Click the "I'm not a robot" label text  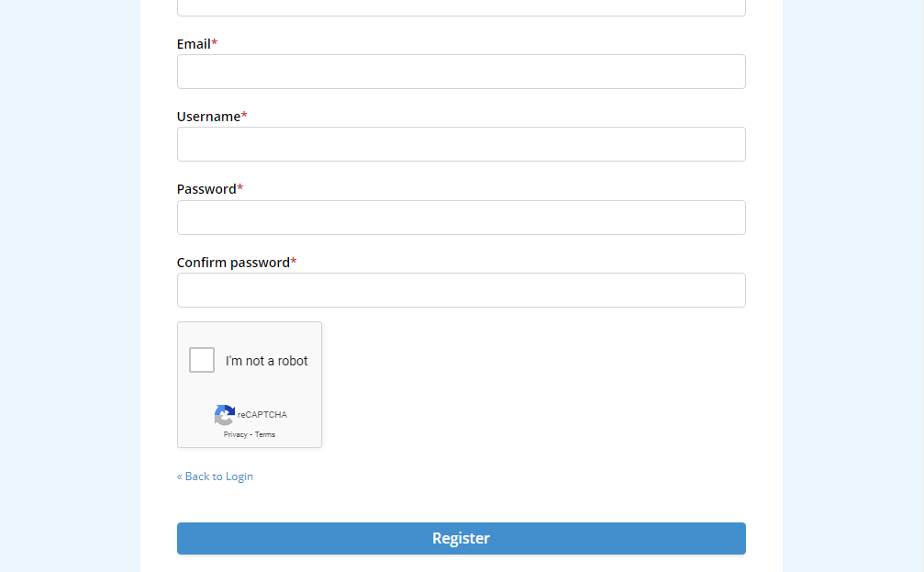click(267, 361)
